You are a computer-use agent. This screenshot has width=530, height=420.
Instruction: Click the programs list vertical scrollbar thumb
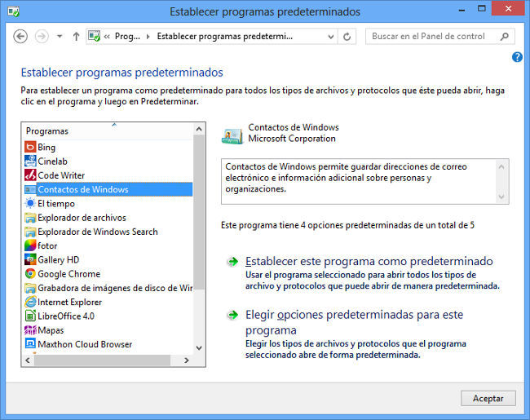point(199,212)
